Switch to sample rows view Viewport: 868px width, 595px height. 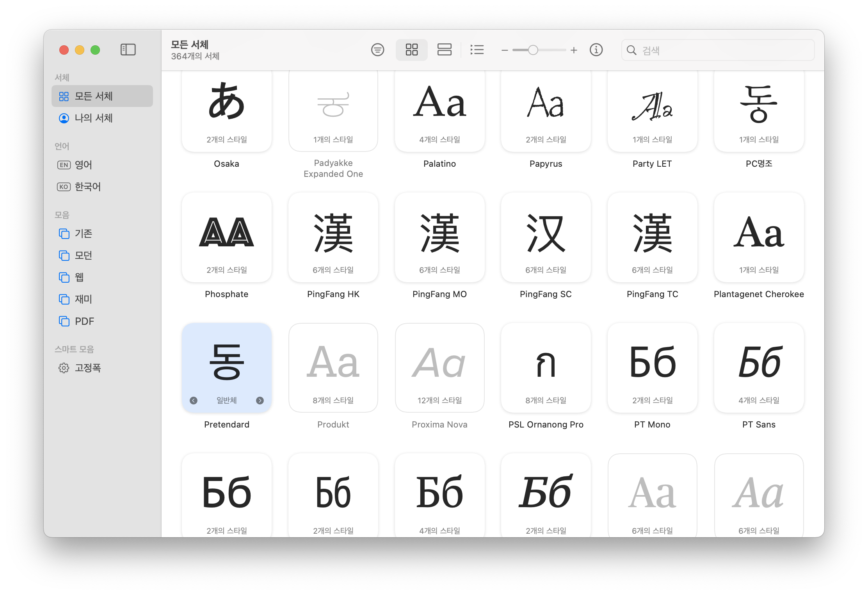(444, 50)
